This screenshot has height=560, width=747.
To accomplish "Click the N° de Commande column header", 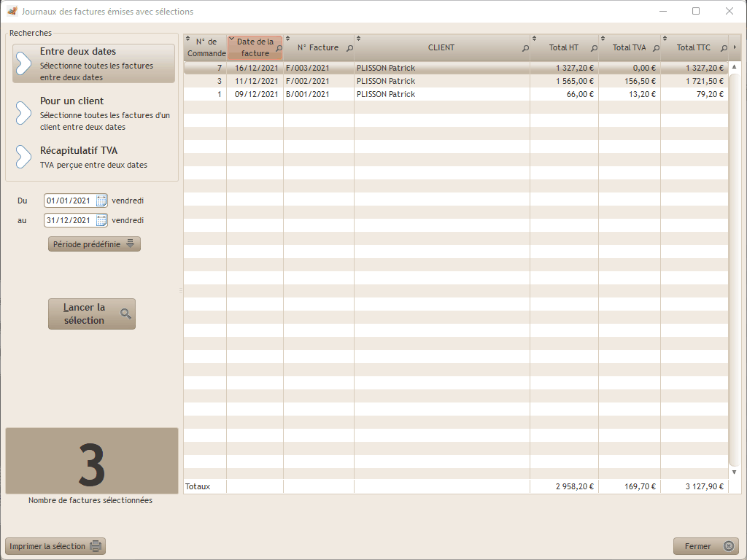I will (206, 47).
